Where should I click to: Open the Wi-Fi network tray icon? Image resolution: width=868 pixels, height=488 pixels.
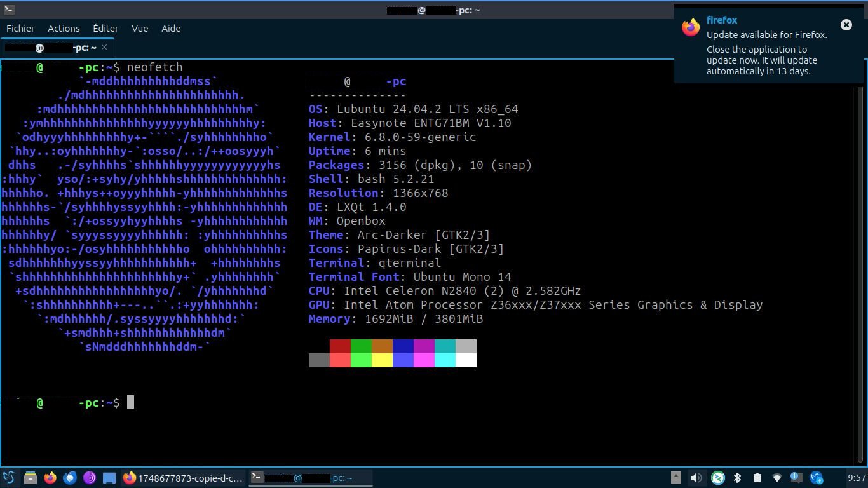coord(776,478)
